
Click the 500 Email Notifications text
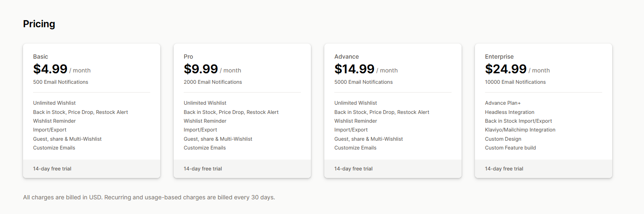[x=61, y=82]
